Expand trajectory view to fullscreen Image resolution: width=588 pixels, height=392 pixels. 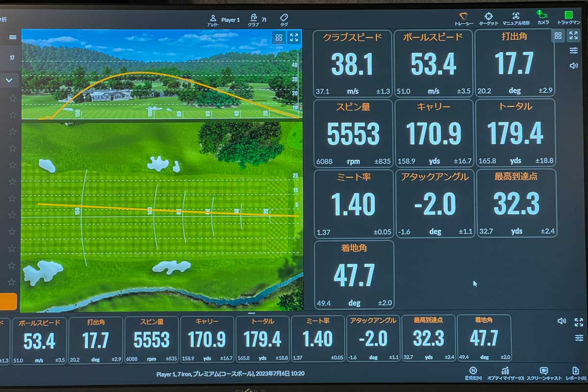click(294, 38)
